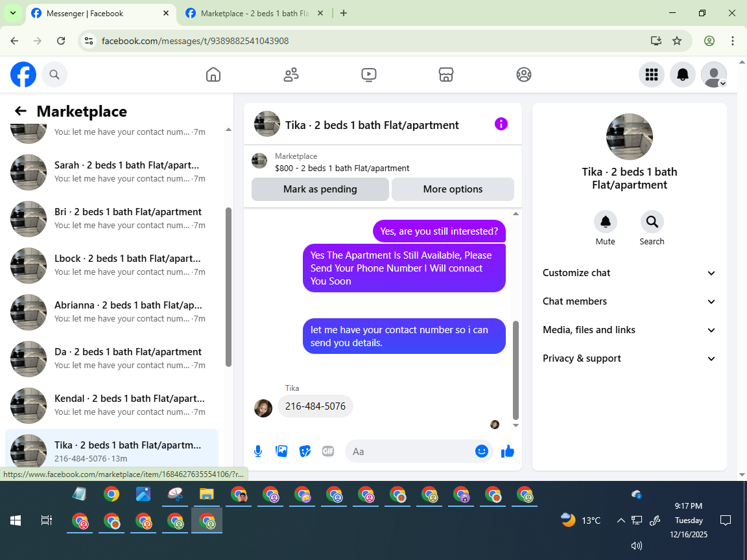
Task: Open $800 Marketplace listing link
Action: coord(342,168)
